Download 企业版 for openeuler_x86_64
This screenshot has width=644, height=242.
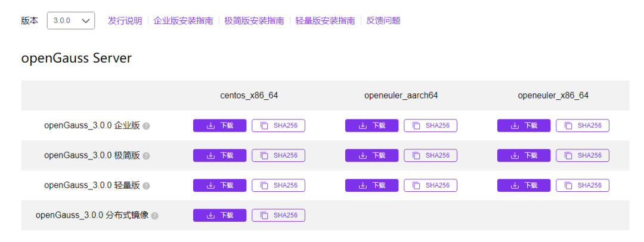tap(524, 125)
